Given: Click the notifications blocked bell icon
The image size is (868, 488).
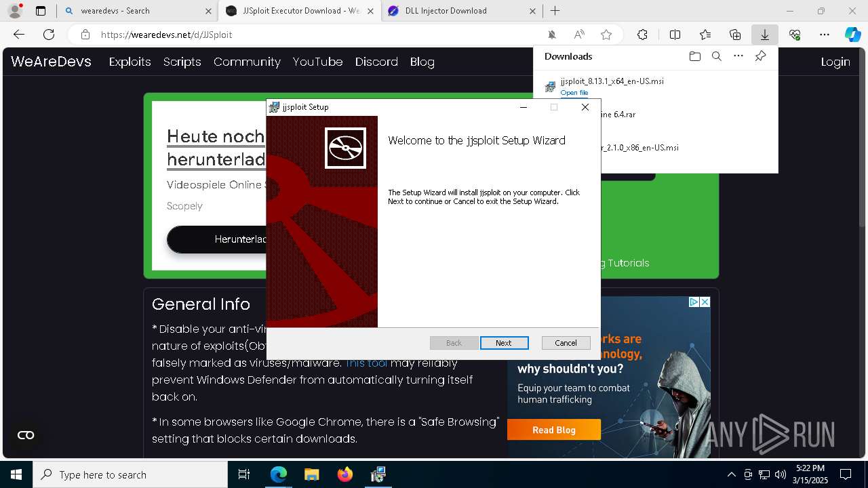Looking at the screenshot, I should coord(552,35).
